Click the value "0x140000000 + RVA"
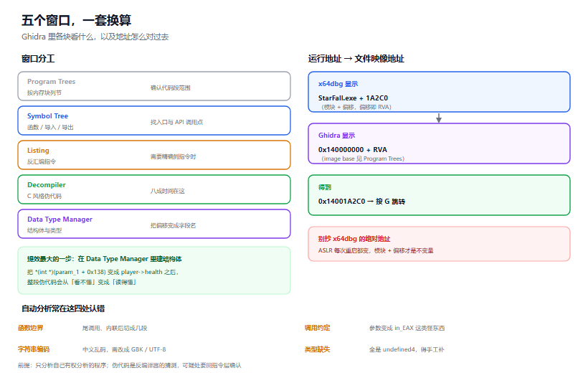 [x=353, y=150]
